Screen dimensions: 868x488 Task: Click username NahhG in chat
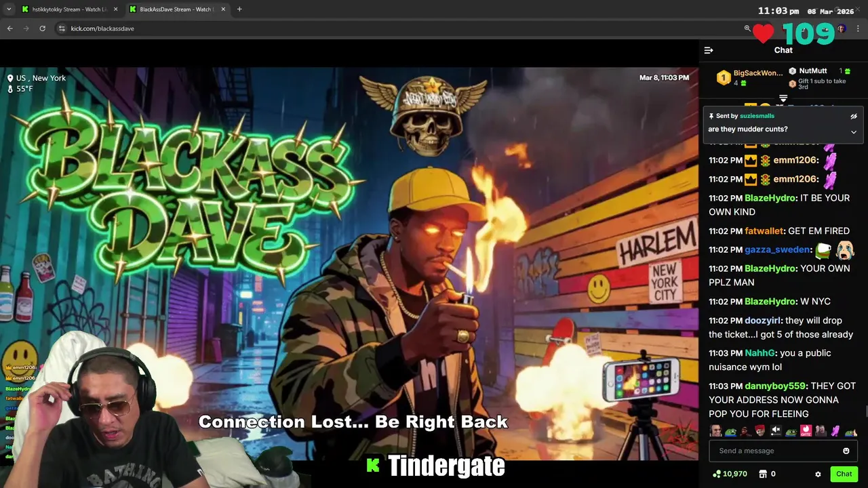pos(760,353)
